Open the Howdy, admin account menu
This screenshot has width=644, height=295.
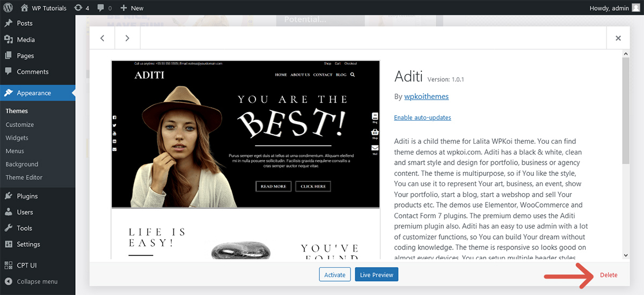point(614,8)
